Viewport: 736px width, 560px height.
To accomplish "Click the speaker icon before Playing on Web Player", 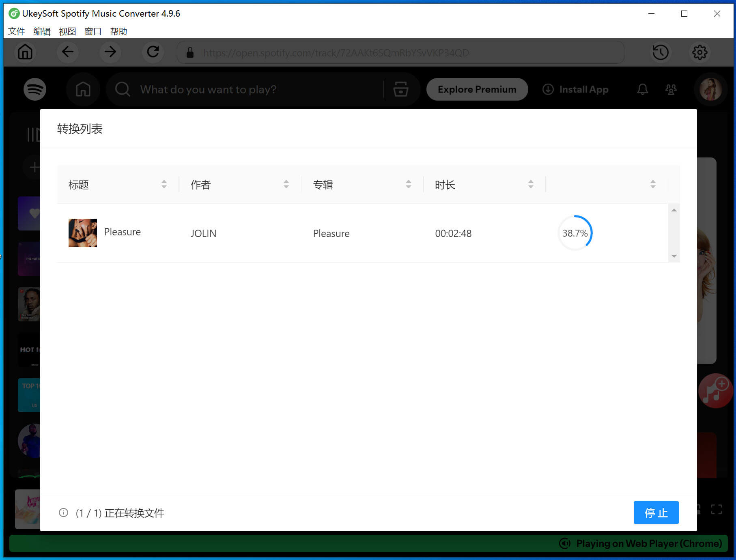I will pyautogui.click(x=565, y=543).
